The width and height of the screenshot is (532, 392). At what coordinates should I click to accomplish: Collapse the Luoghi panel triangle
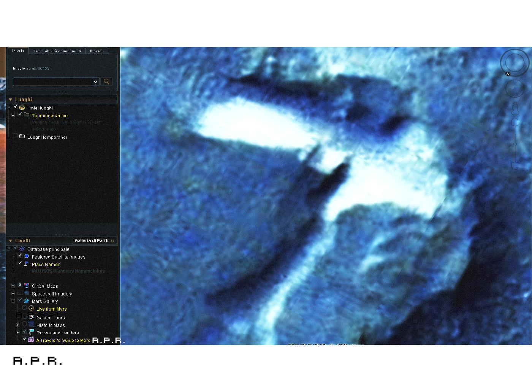(11, 100)
